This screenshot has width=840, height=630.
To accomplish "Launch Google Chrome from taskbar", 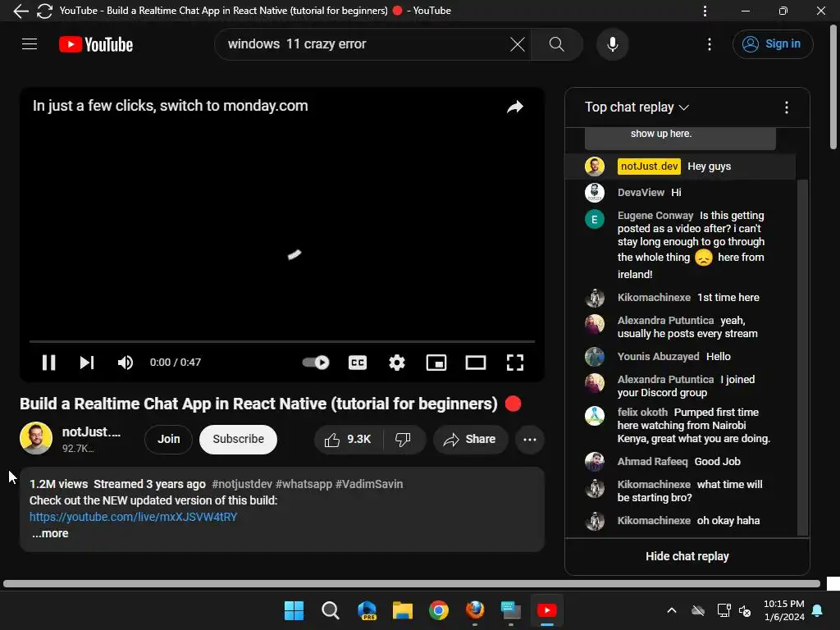I will [x=439, y=610].
